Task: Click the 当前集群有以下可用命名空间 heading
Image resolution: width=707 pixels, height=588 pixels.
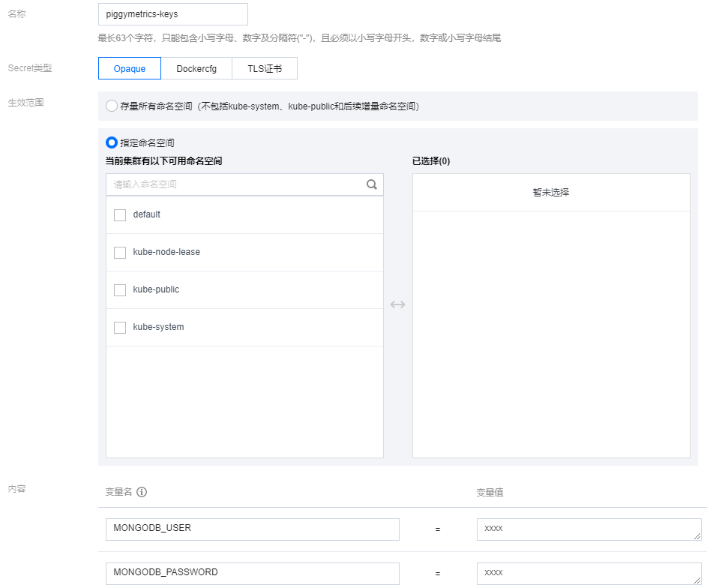Action: click(x=163, y=161)
